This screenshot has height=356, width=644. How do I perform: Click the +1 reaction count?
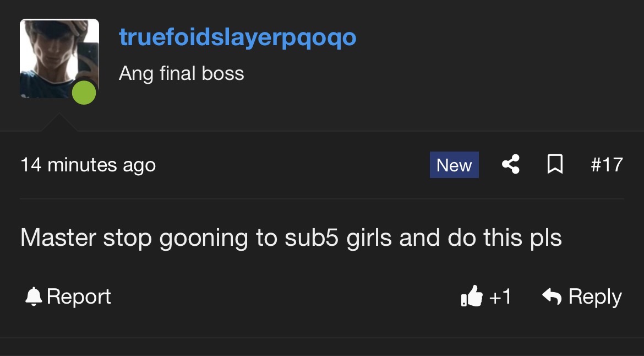(x=500, y=296)
